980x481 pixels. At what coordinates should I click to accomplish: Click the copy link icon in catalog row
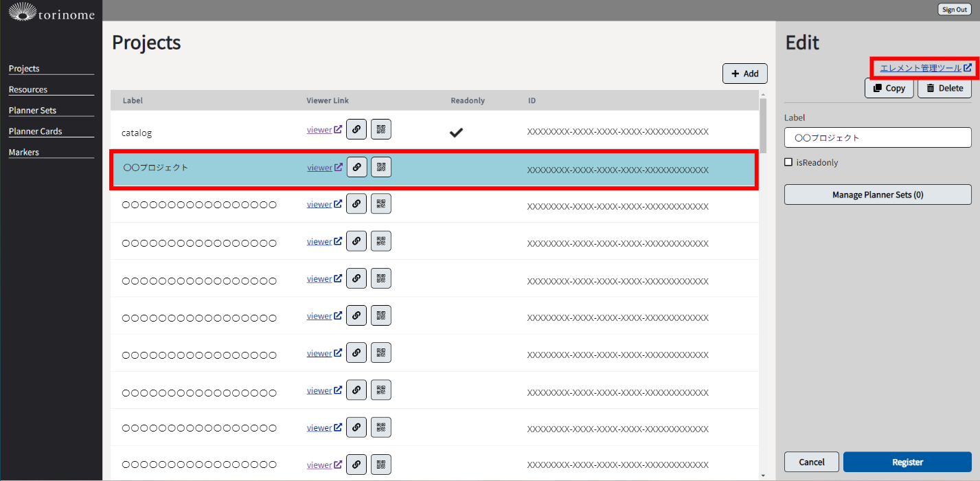click(x=356, y=129)
